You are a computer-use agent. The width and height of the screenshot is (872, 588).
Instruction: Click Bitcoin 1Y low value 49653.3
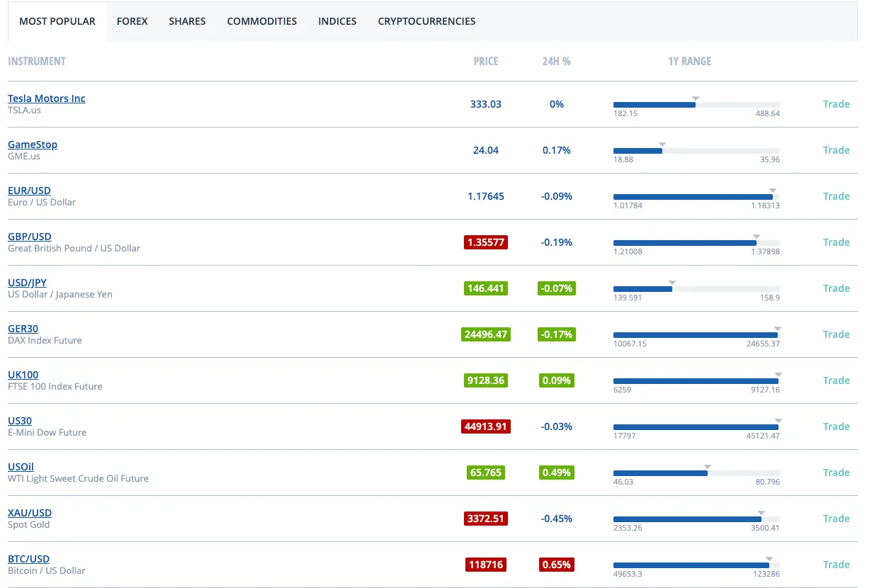628,574
